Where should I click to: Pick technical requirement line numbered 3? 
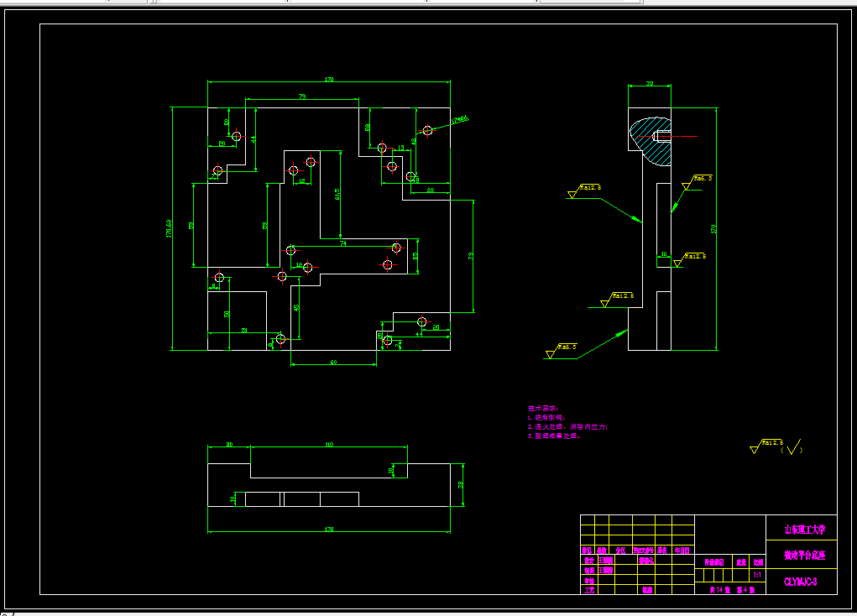click(554, 436)
